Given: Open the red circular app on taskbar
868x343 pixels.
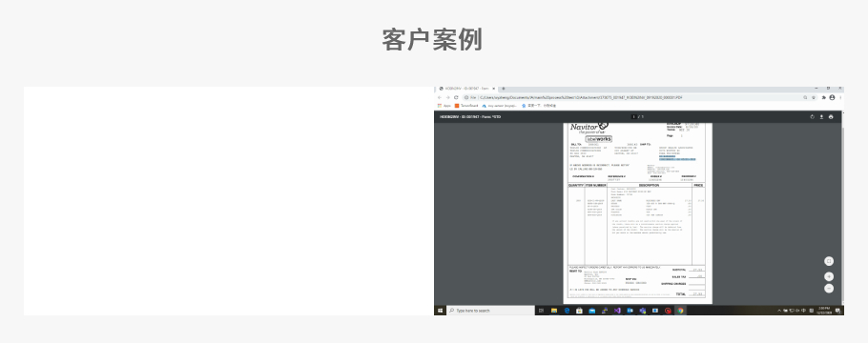Looking at the screenshot, I should click(x=668, y=311).
